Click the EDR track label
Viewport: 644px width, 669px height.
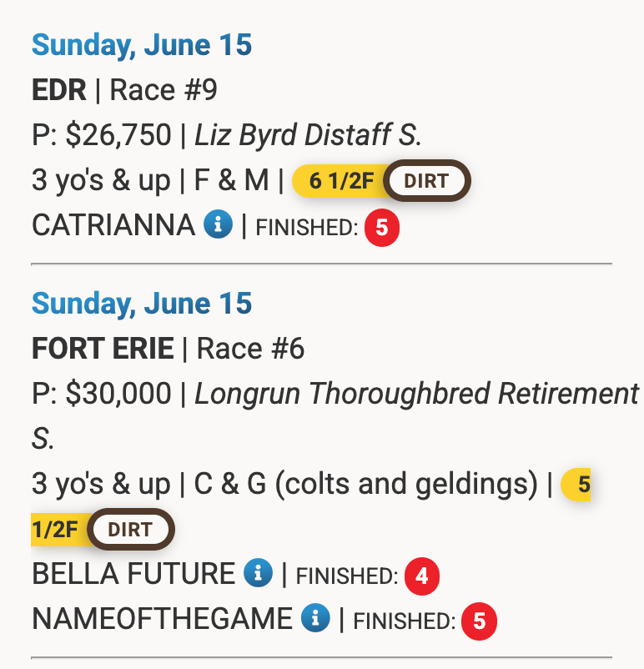(x=59, y=90)
